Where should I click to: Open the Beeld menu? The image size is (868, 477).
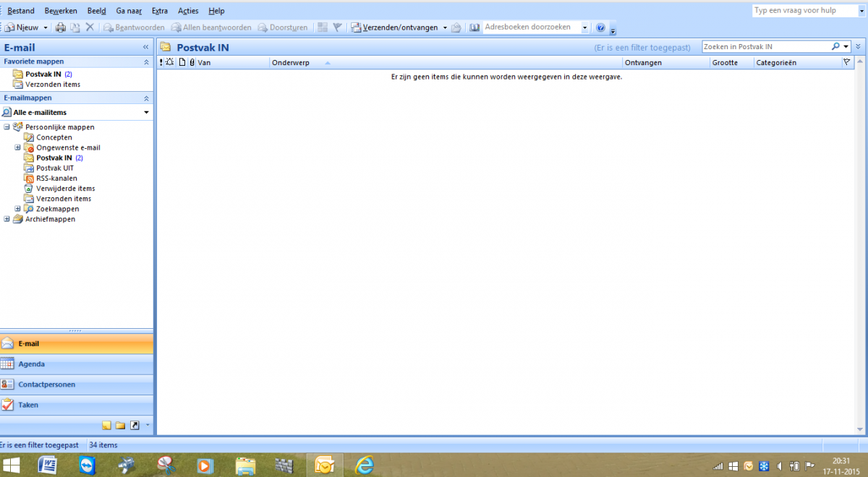point(96,11)
